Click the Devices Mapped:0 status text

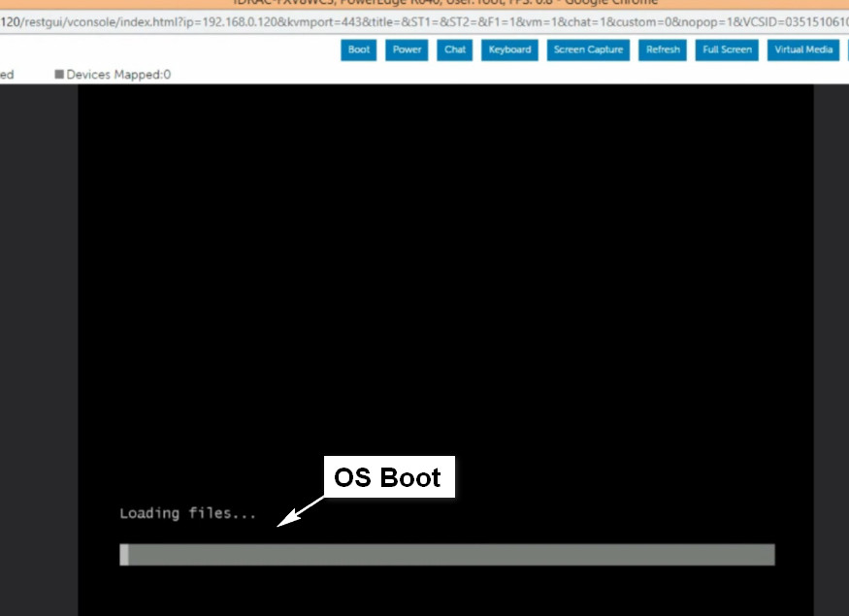(x=118, y=74)
